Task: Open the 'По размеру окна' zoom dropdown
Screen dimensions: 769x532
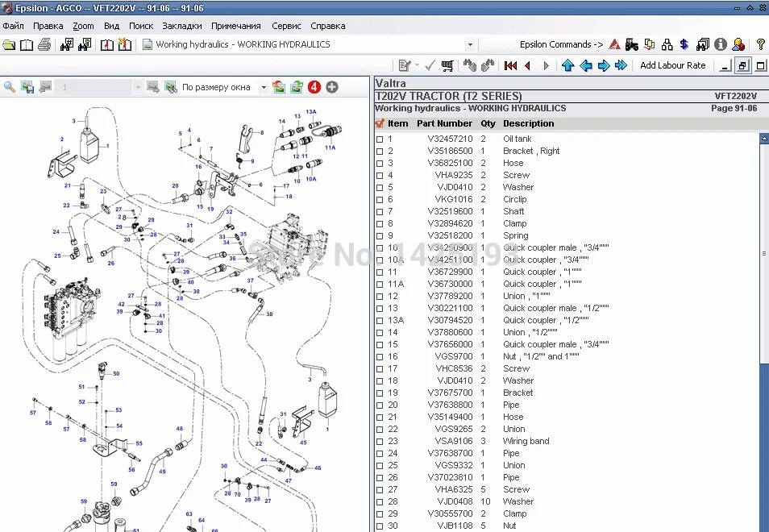Action: coord(264,87)
